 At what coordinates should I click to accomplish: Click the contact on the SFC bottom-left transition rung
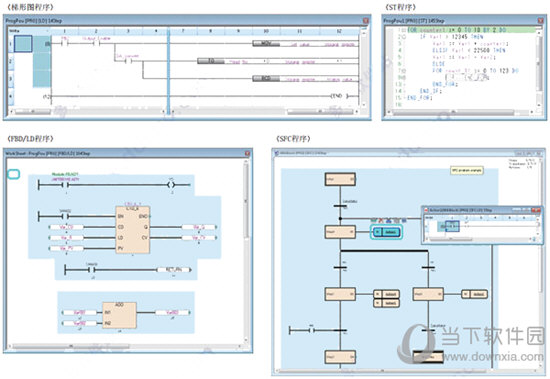pos(311,330)
